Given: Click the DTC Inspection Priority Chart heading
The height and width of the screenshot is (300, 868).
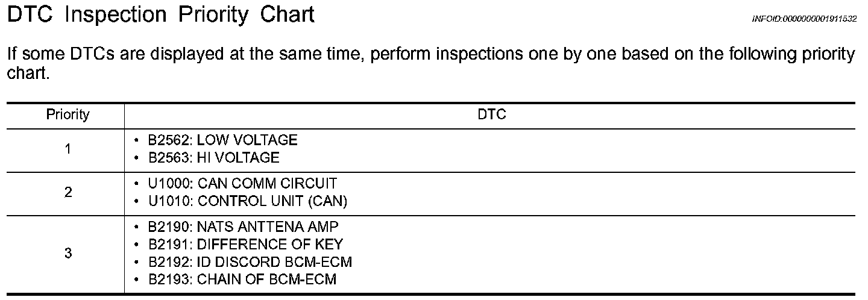Looking at the screenshot, I should click(160, 15).
